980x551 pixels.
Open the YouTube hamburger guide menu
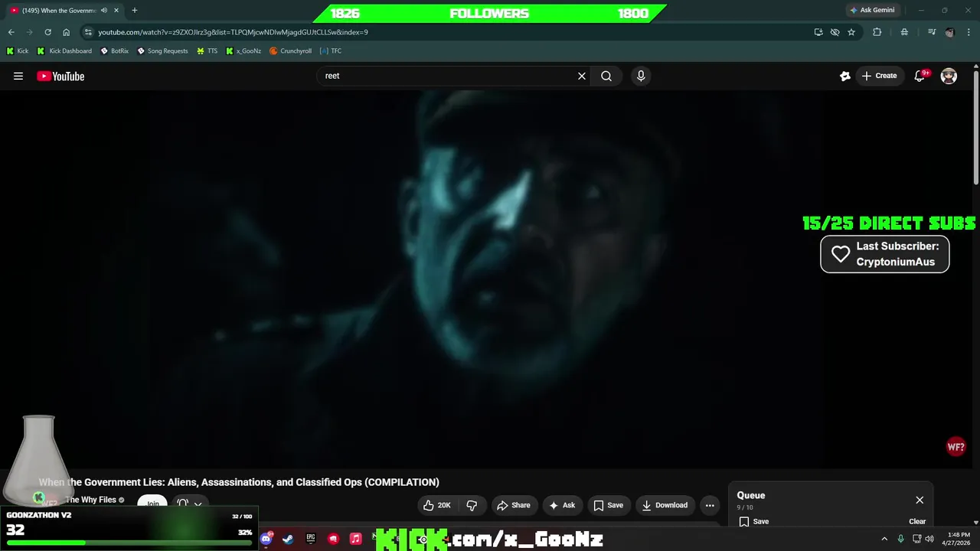pos(18,76)
